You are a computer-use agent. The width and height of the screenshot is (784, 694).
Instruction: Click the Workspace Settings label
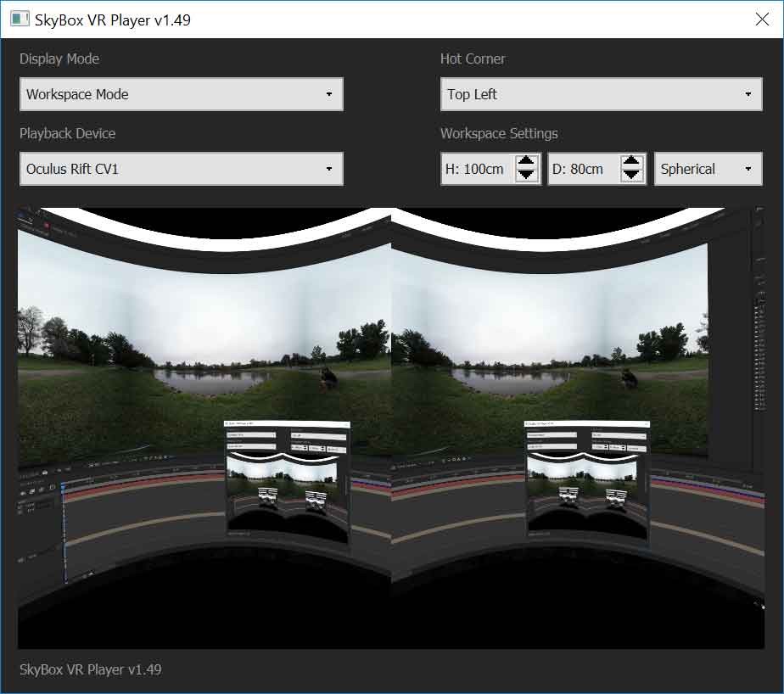[x=499, y=133]
